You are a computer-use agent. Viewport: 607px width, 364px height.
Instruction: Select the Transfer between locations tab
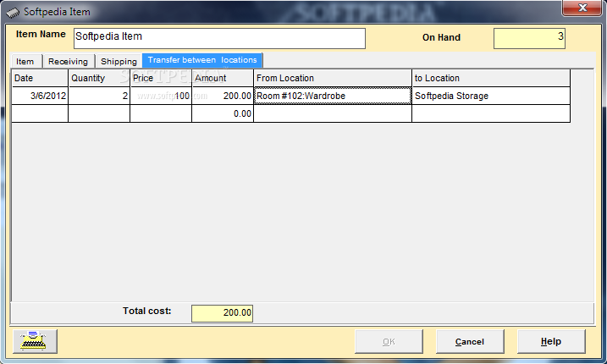pos(202,60)
